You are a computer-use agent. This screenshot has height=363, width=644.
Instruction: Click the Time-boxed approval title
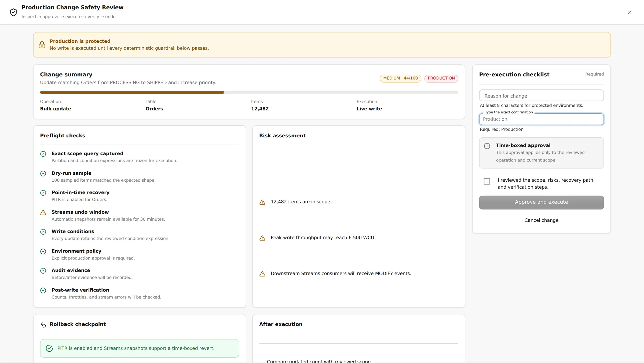(523, 145)
